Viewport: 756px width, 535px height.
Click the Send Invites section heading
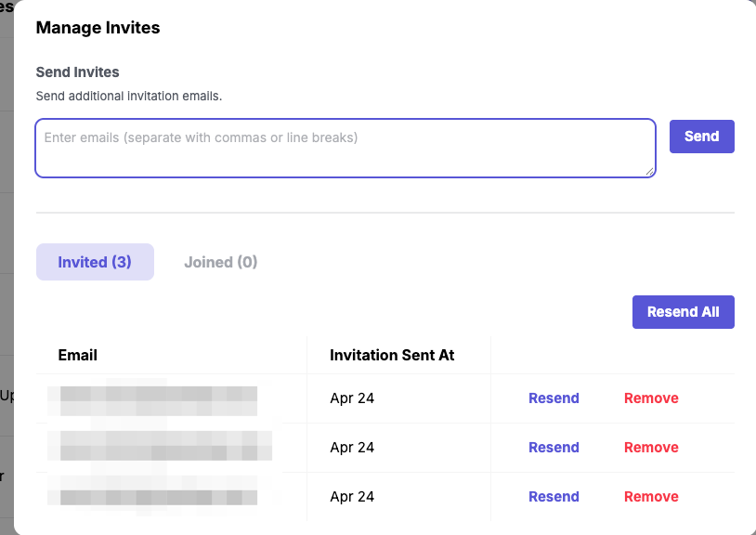(77, 72)
